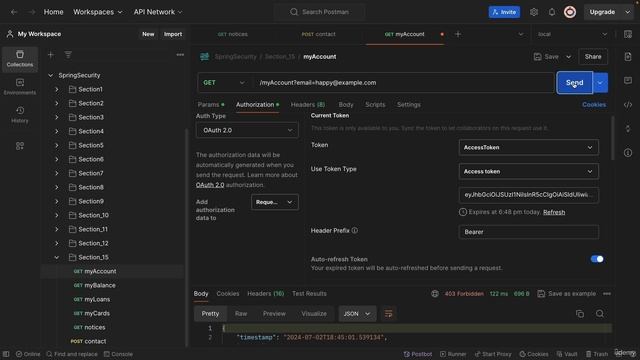Open the comments right sidebar icon
Image resolution: width=640 pixels, height=360 pixels.
click(x=628, y=80)
